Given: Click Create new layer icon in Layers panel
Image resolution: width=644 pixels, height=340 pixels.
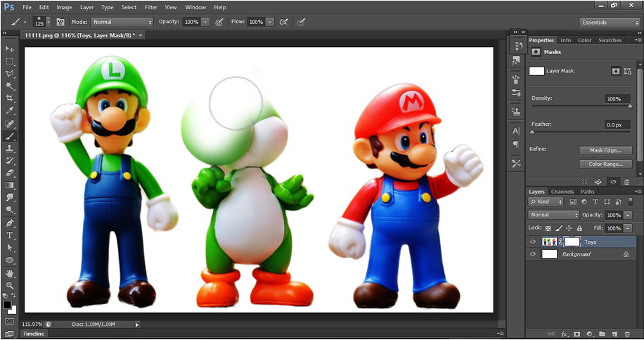Looking at the screenshot, I should [x=615, y=334].
